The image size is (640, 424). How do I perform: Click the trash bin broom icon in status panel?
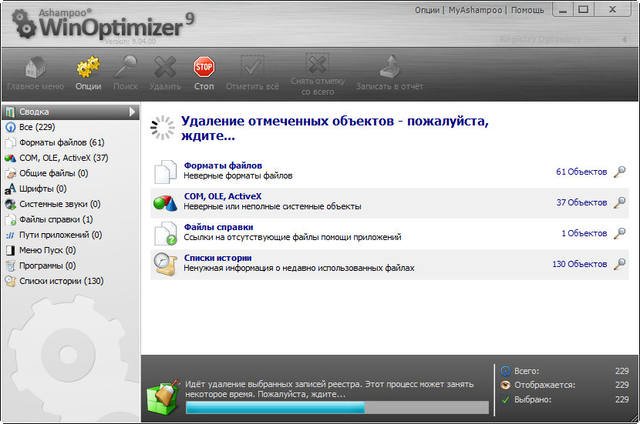pos(164,397)
